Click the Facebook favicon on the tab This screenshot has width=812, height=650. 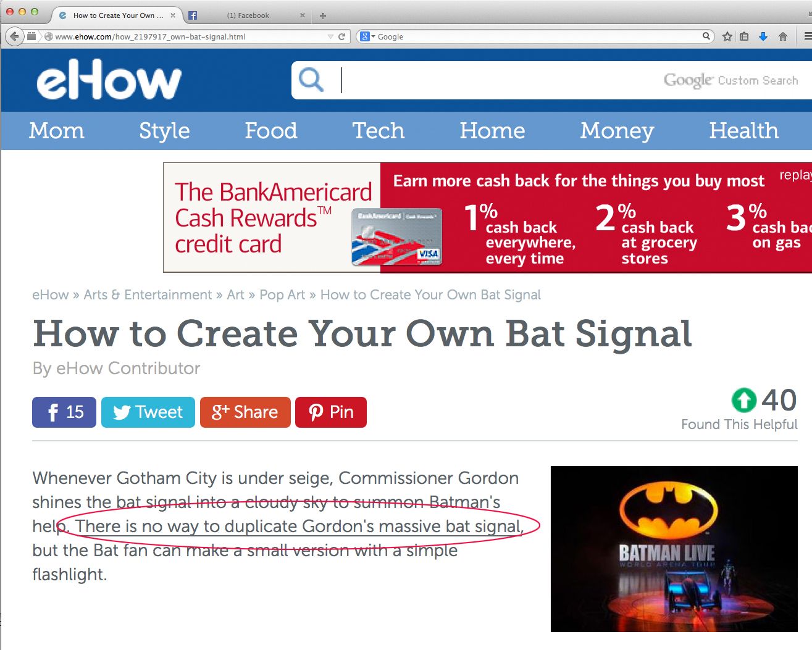pyautogui.click(x=193, y=15)
